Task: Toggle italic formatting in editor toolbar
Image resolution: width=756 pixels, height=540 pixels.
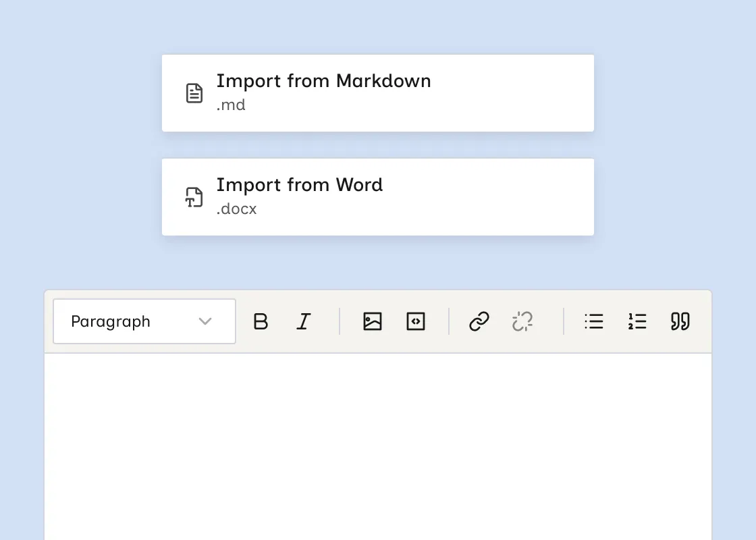Action: click(303, 321)
